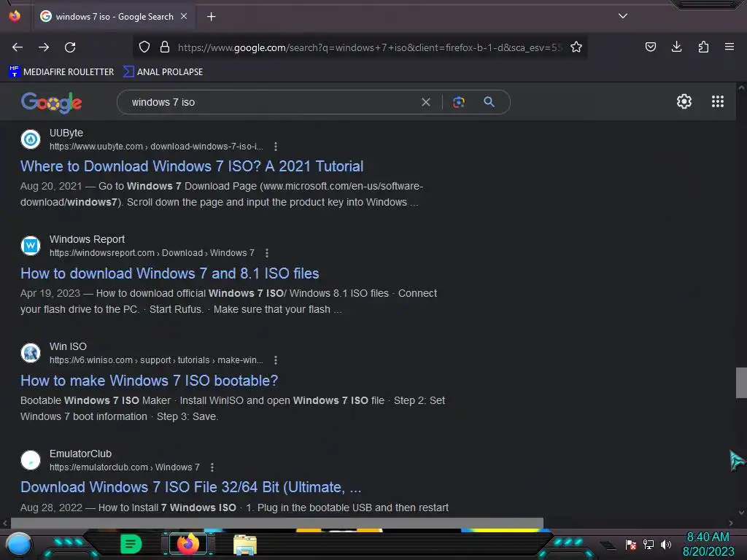Click windowsreport.com breadcrumb URL
The image size is (747, 560).
pyautogui.click(x=152, y=253)
